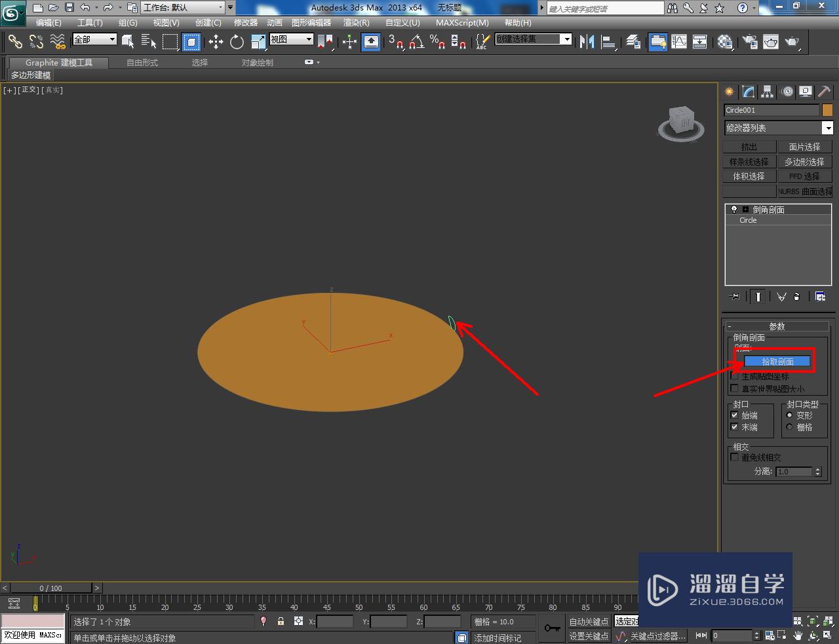Toggle Percent Snap
Viewport: 839px width, 644px height.
tap(438, 42)
